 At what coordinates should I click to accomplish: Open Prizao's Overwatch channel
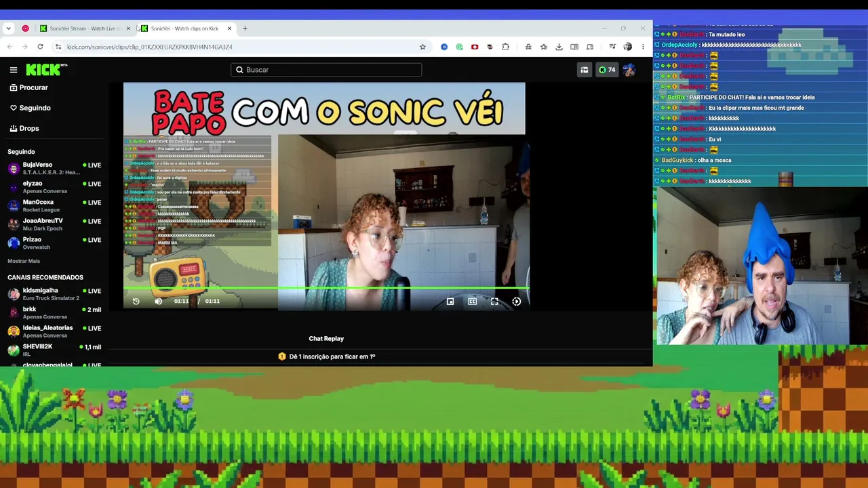coord(54,243)
